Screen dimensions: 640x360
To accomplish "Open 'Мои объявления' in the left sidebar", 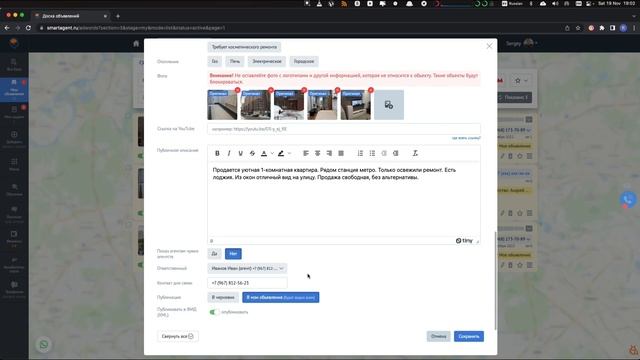I will [14, 89].
